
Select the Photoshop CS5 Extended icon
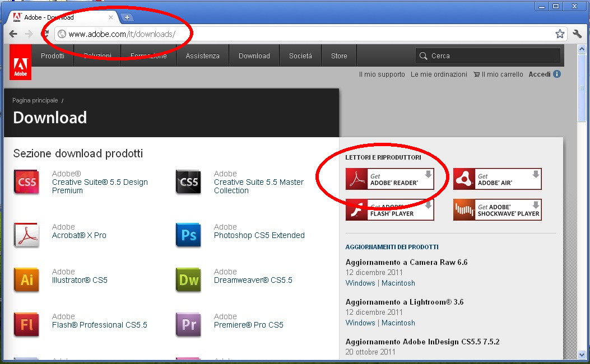pyautogui.click(x=189, y=236)
